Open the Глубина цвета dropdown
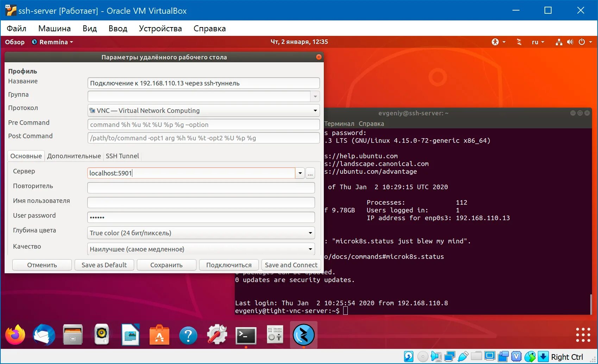Viewport: 598px width, 364px height. pos(201,233)
